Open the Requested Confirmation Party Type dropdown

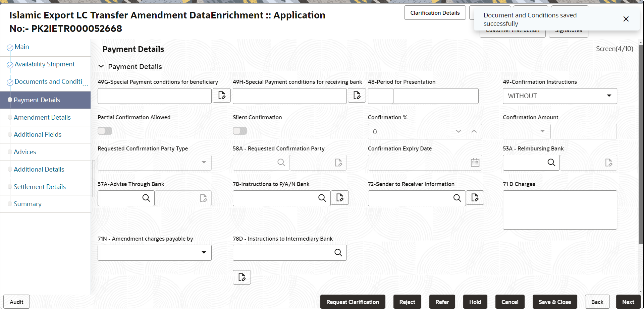(204, 163)
